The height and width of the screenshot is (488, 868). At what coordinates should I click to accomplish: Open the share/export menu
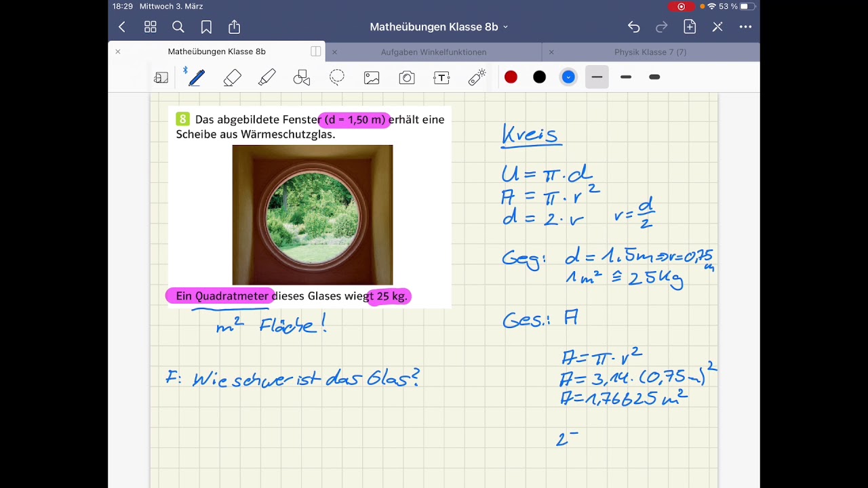234,26
